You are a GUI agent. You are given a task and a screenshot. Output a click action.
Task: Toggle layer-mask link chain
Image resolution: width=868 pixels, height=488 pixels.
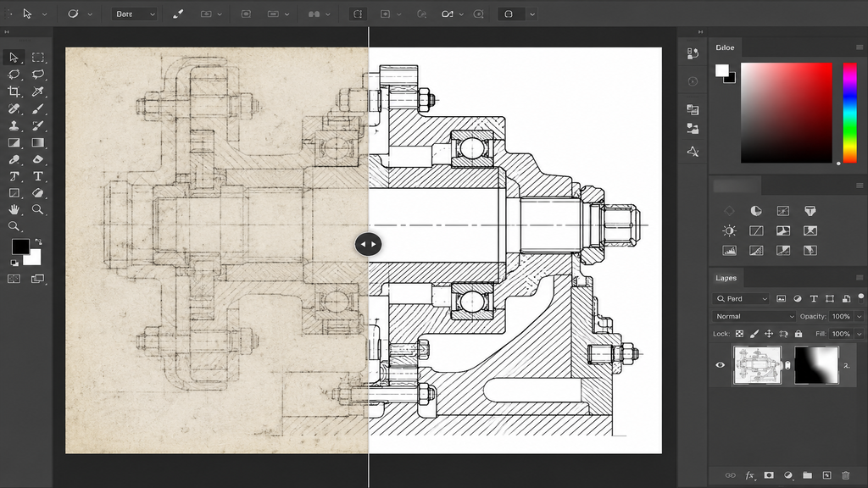pyautogui.click(x=787, y=365)
